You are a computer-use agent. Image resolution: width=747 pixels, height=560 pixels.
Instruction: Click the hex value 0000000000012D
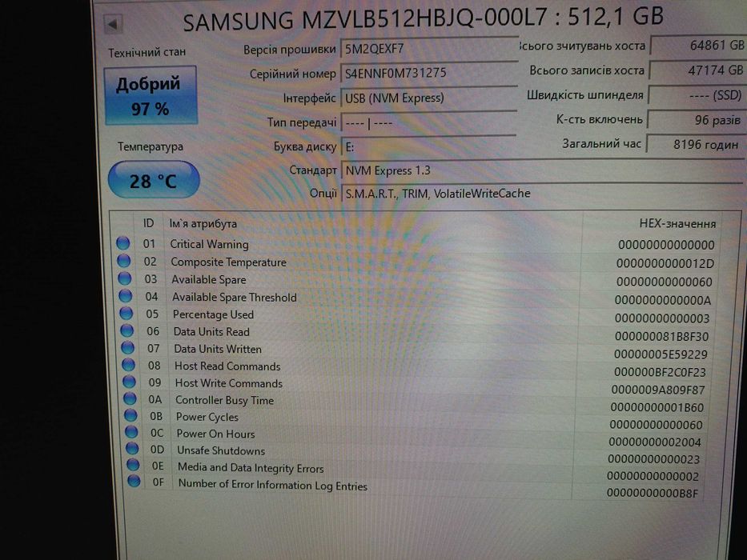pos(665,263)
